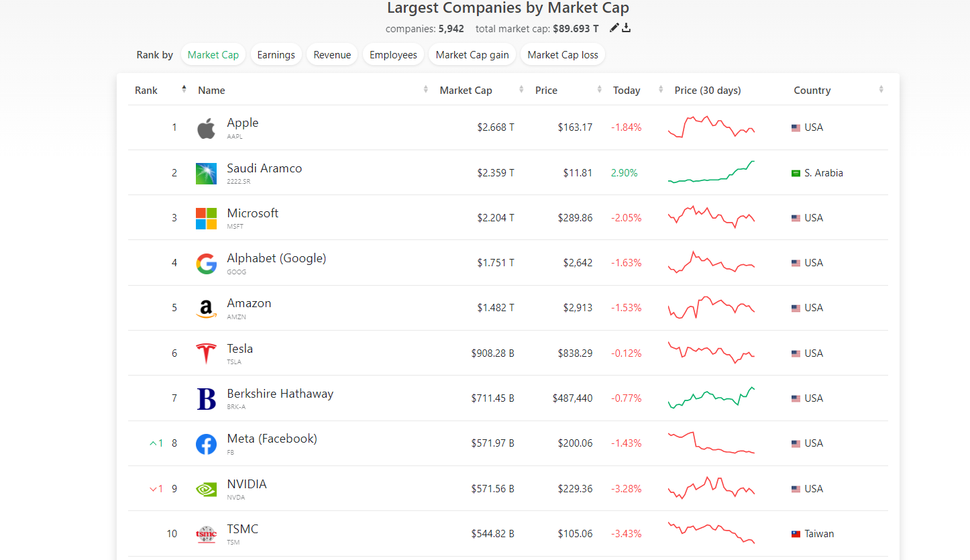Click the USA flag in NVIDIA row

click(x=796, y=489)
